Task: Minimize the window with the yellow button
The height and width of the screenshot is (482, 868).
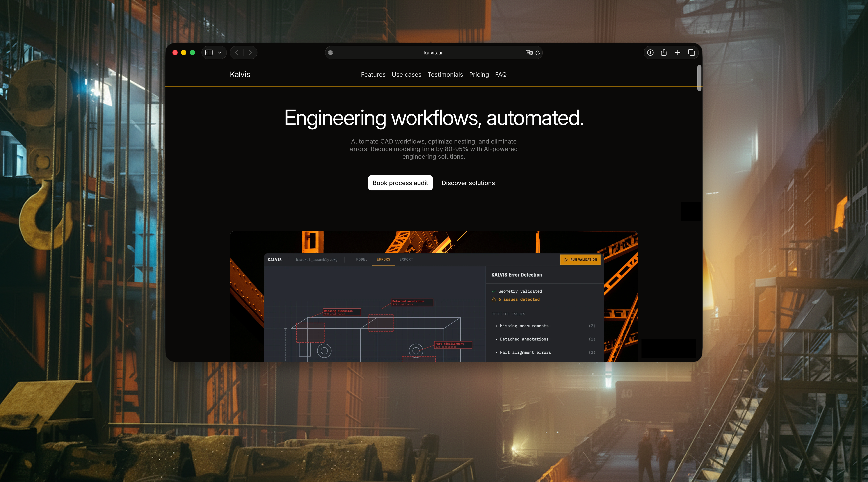Action: point(184,52)
